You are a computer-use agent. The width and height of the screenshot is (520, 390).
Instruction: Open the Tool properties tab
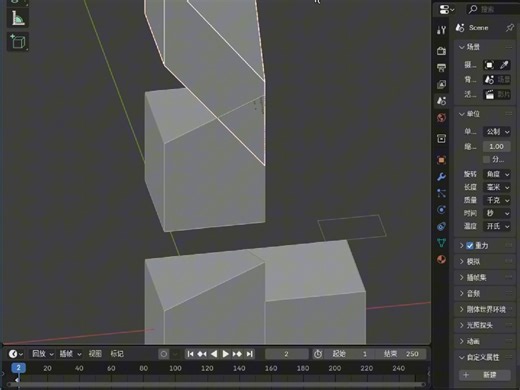tap(441, 30)
